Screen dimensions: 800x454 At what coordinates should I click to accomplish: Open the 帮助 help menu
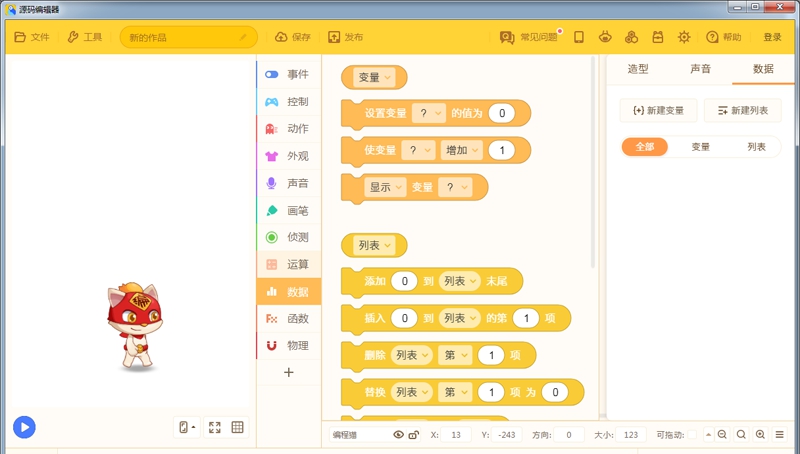pos(723,37)
